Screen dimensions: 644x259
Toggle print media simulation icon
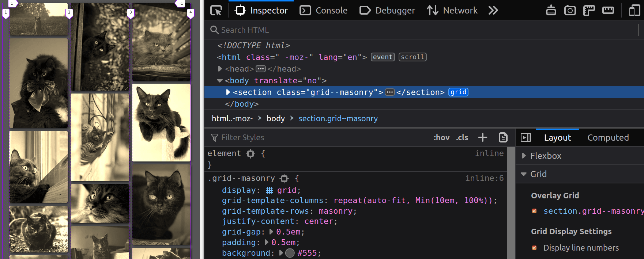click(x=503, y=137)
